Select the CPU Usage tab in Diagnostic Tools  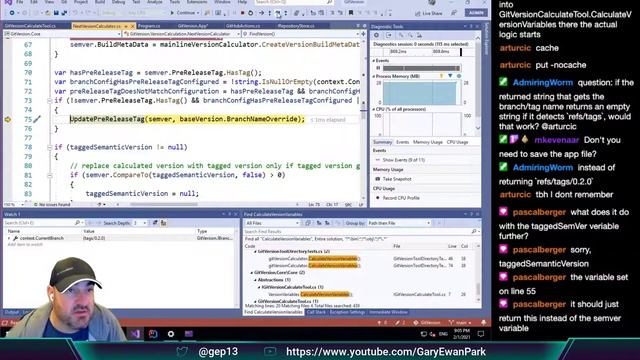[x=458, y=142]
